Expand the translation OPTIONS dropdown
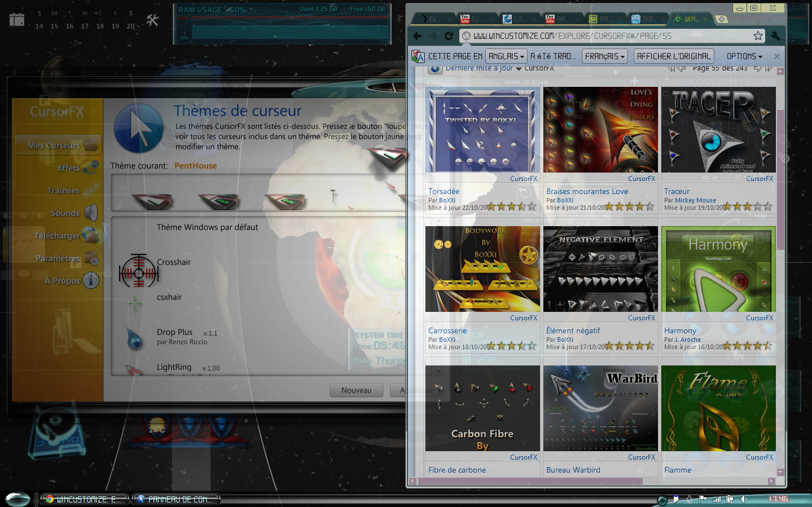Viewport: 812px width, 507px height. (744, 56)
